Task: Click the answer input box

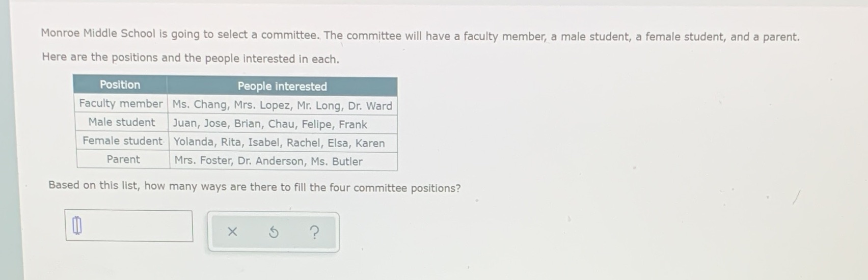Action: click(129, 226)
